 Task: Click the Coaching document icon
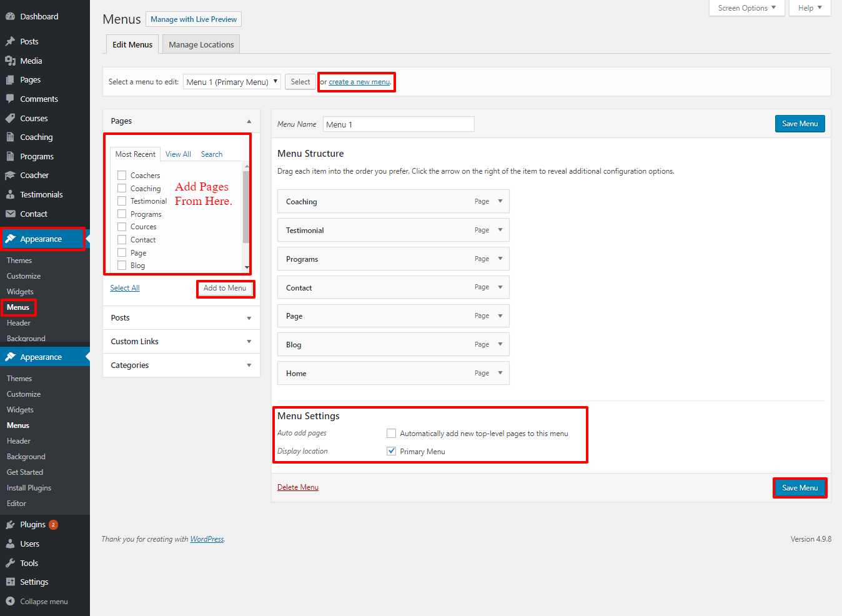pos(10,137)
